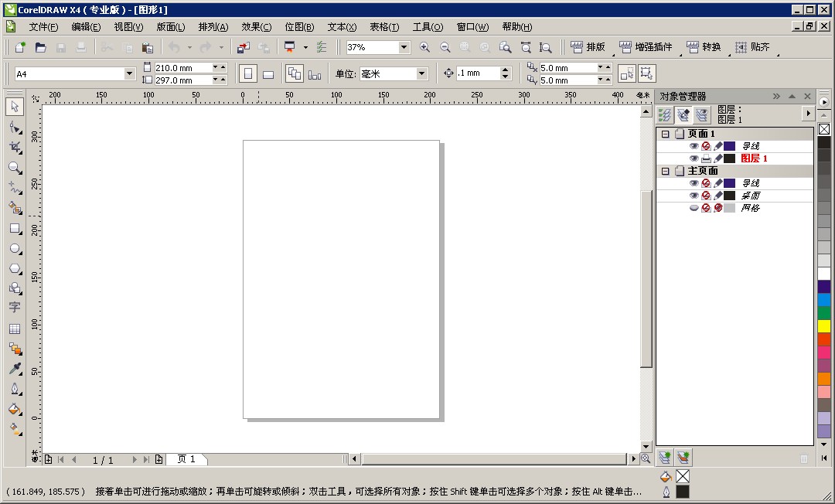Select the Text tool (字)
This screenshot has width=835, height=504.
[x=15, y=308]
